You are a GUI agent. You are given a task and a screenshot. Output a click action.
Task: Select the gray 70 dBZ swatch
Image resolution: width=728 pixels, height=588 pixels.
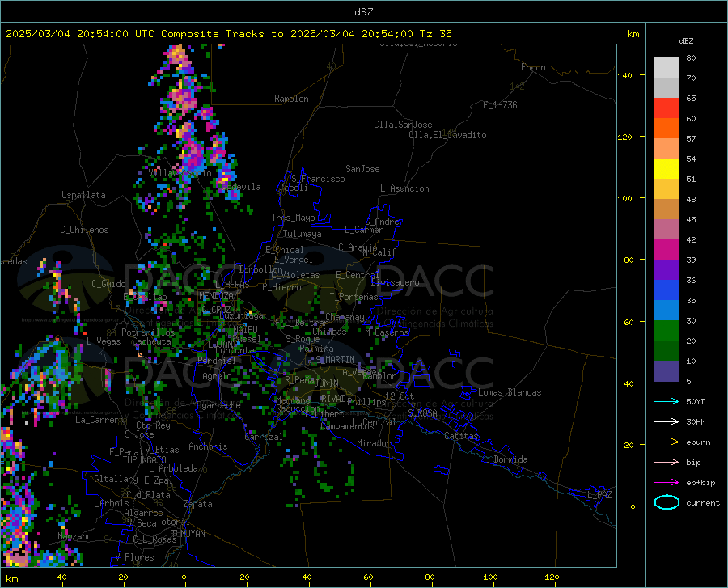coord(667,88)
